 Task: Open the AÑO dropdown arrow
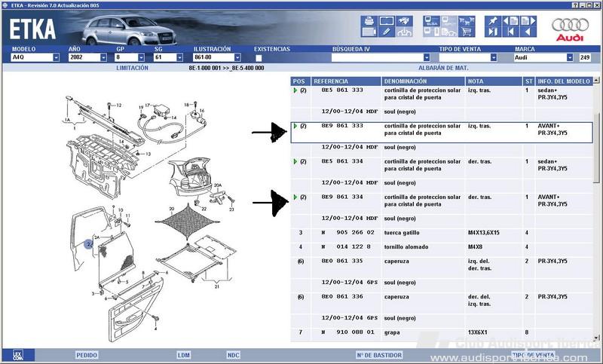point(103,57)
